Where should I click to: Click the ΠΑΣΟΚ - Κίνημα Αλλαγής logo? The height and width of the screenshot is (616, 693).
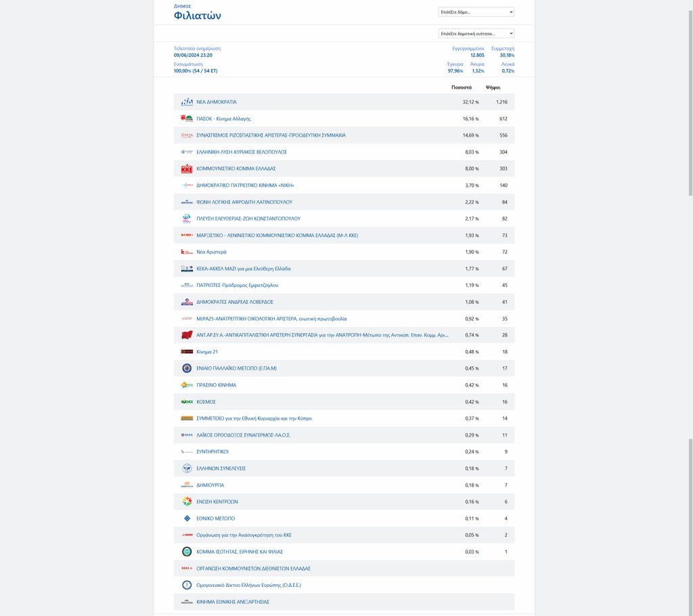[187, 118]
